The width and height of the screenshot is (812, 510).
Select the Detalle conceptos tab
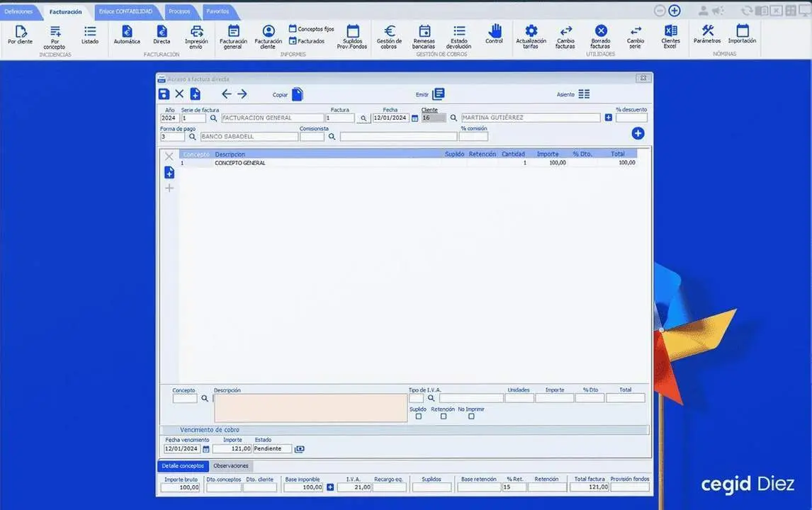183,466
